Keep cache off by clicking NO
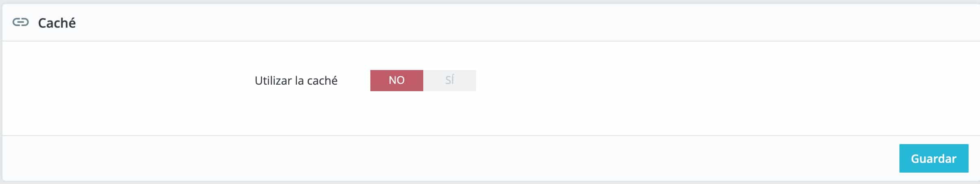Screen dimensions: 980x184 396,80
